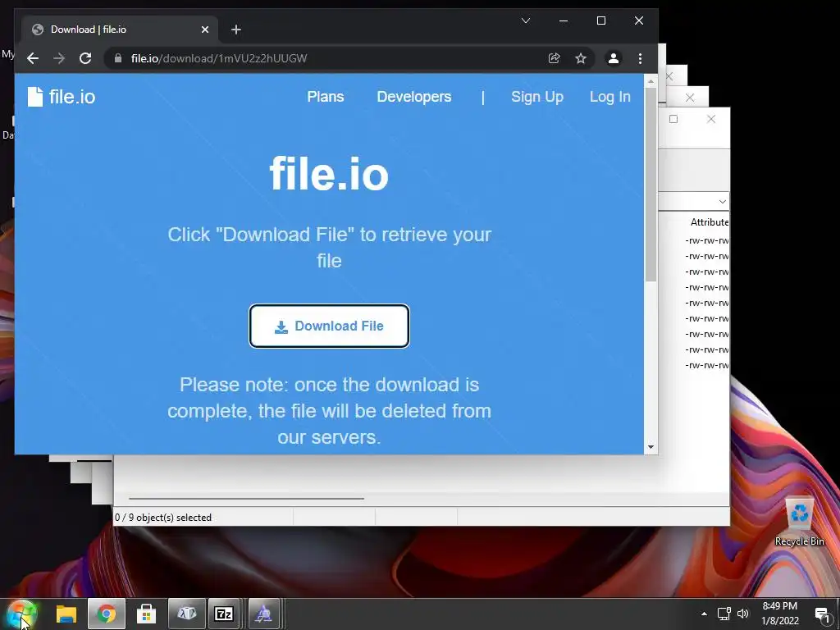Screen dimensions: 840x630
Task: Click the browser forward arrow
Action: click(59, 58)
